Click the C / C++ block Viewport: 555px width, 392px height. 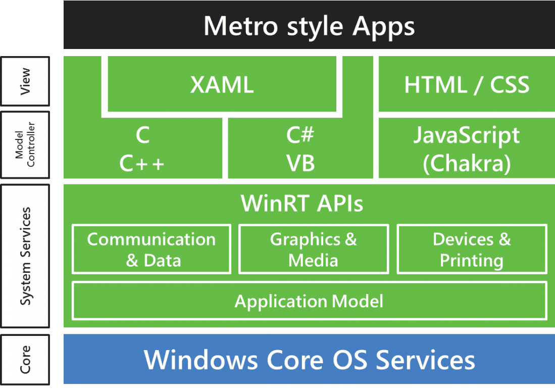[142, 149]
